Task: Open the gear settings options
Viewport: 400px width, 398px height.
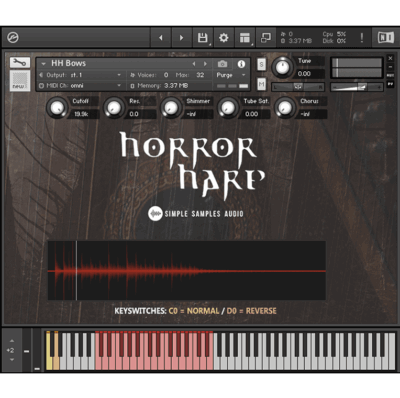Action: [224, 38]
